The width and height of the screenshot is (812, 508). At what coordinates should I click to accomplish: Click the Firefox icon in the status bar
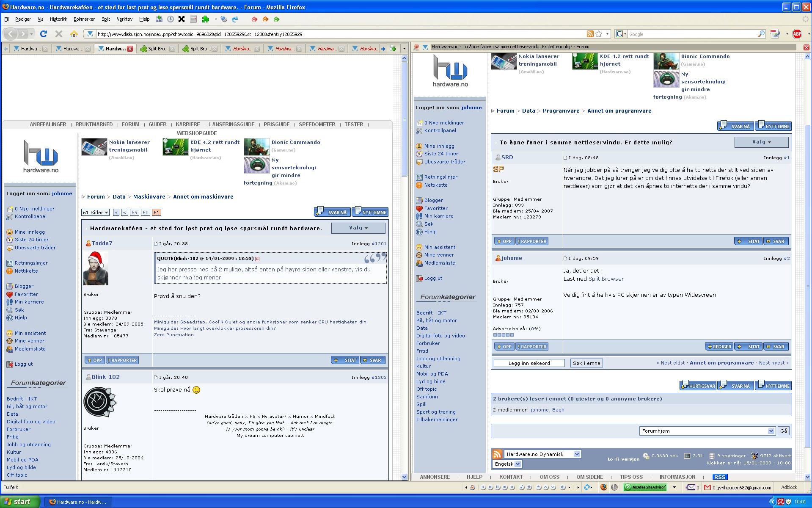pos(604,488)
